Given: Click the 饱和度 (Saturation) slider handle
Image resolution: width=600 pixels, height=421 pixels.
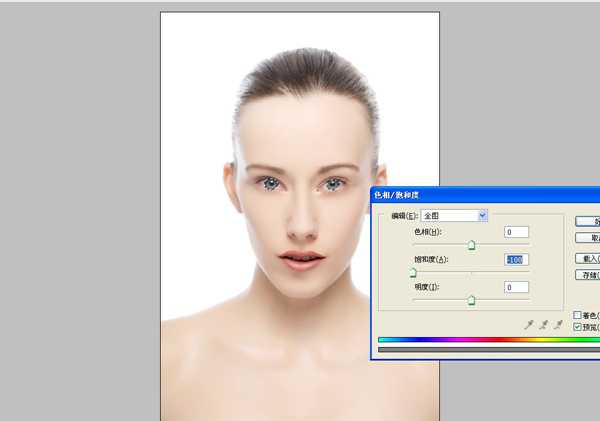Looking at the screenshot, I should (413, 272).
